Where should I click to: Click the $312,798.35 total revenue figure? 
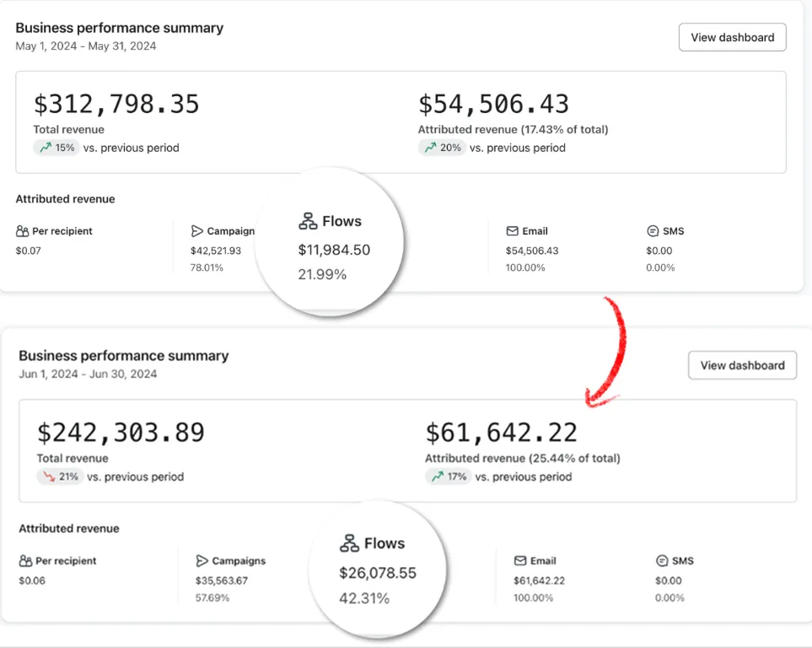click(x=116, y=104)
